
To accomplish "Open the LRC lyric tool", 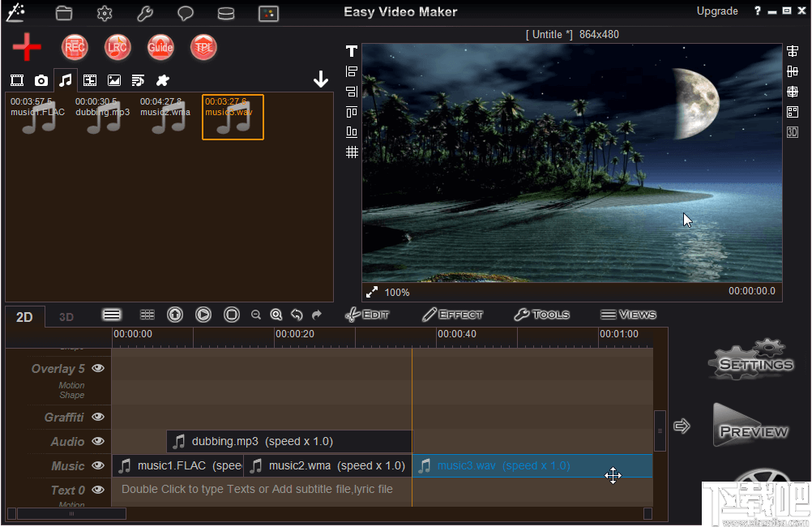I will (x=118, y=47).
